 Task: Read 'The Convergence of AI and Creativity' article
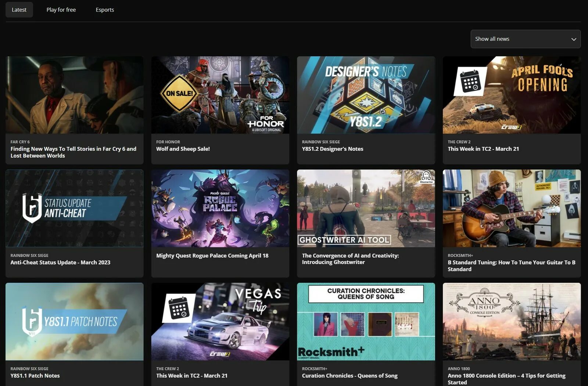point(351,259)
